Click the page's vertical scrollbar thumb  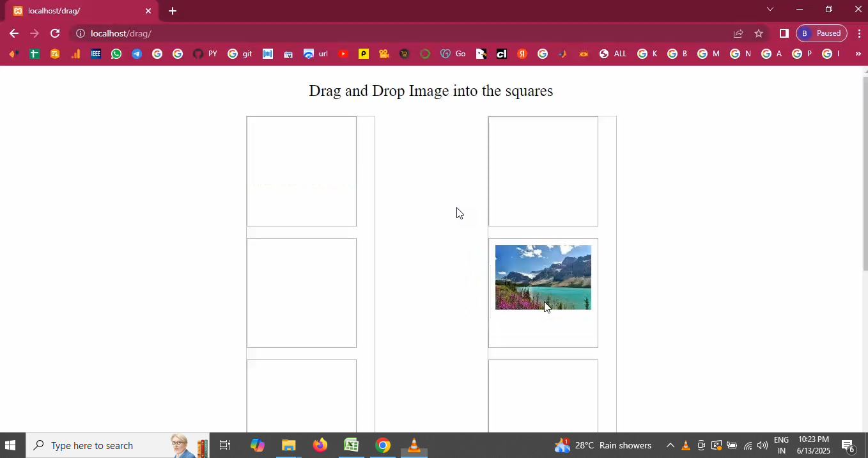point(865,173)
